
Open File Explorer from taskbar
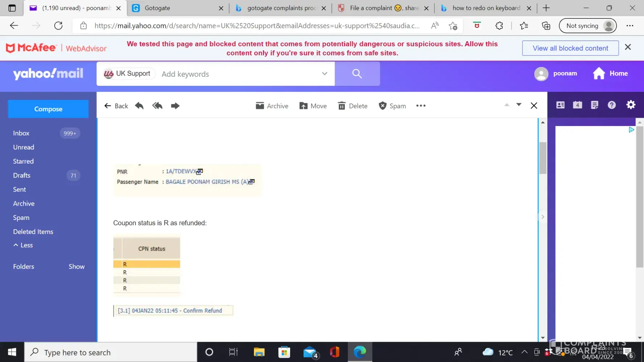(x=259, y=352)
